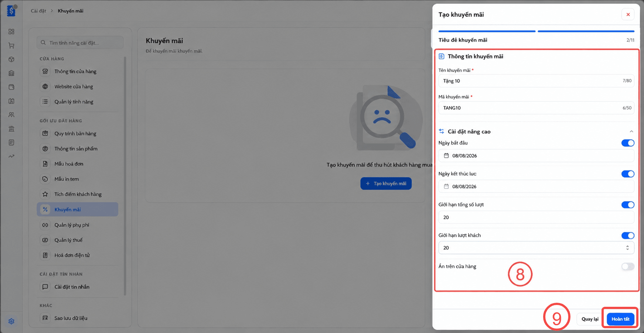Click the stepper arrows on Giới hạn lượt khách
This screenshot has width=644, height=333.
[x=627, y=248]
